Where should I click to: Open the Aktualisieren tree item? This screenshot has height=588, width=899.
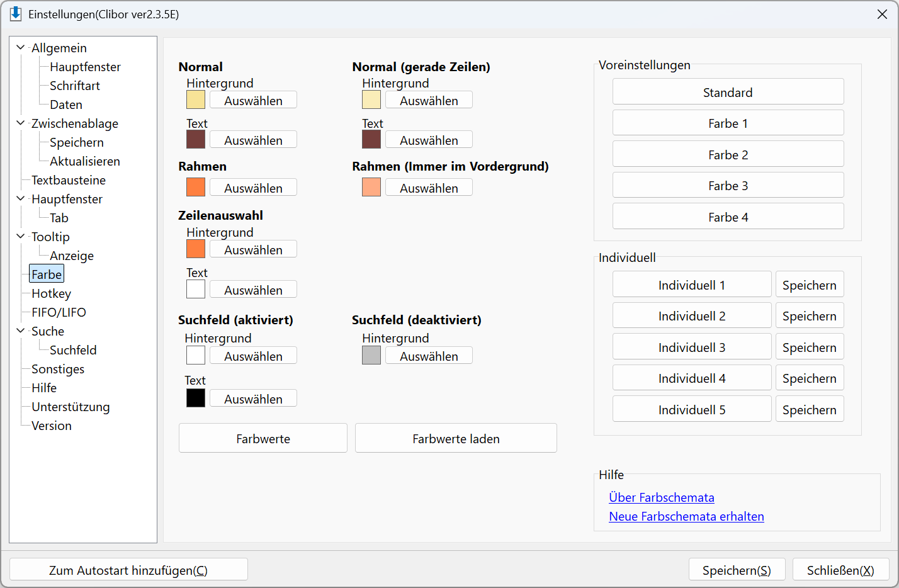85,161
